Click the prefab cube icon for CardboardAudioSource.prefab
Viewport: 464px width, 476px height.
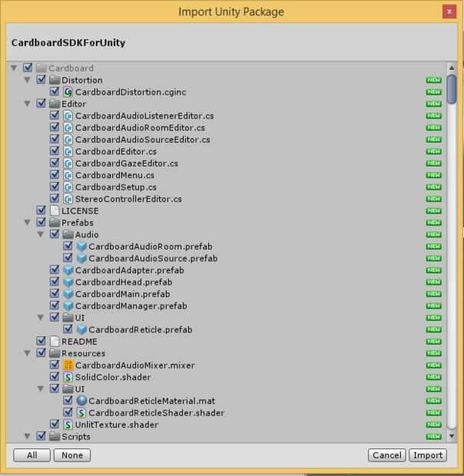(81, 258)
